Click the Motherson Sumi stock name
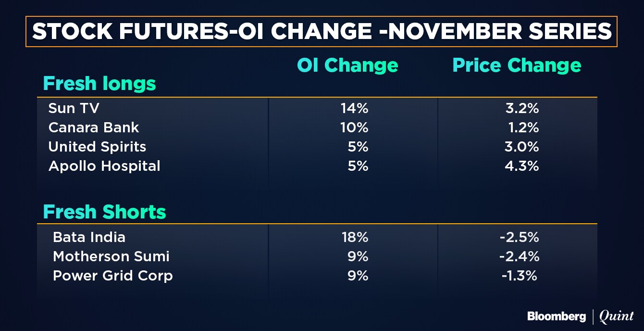 (111, 256)
